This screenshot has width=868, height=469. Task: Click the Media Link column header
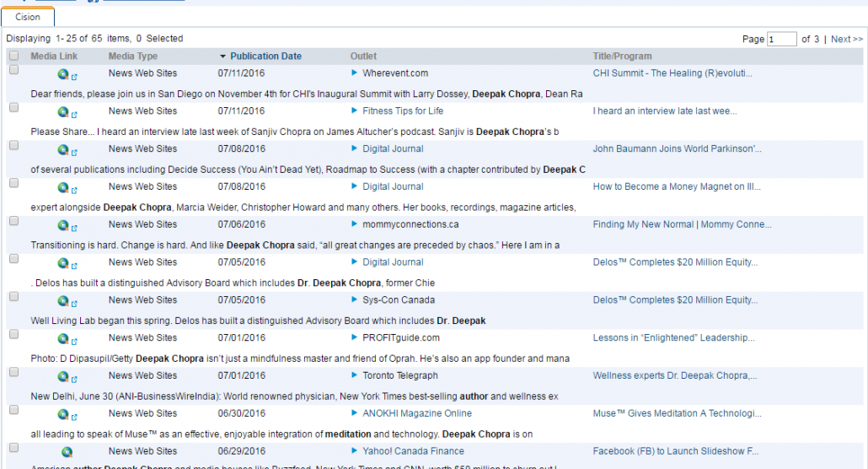coord(54,56)
